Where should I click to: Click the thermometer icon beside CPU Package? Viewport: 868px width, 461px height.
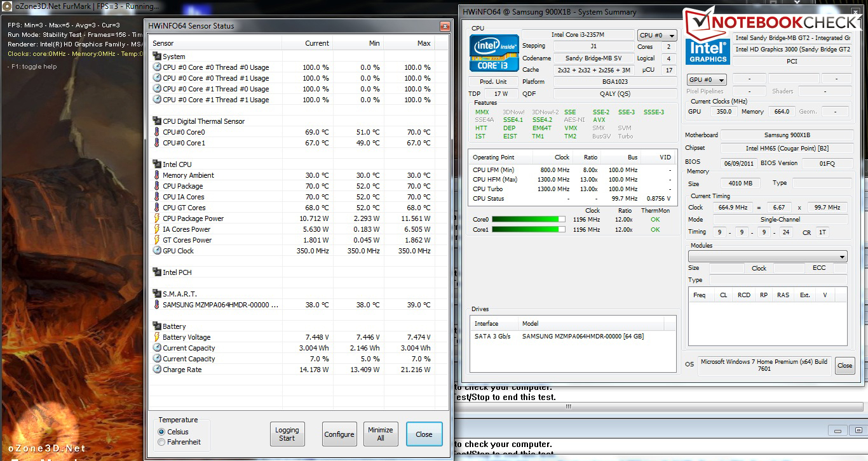tap(157, 186)
